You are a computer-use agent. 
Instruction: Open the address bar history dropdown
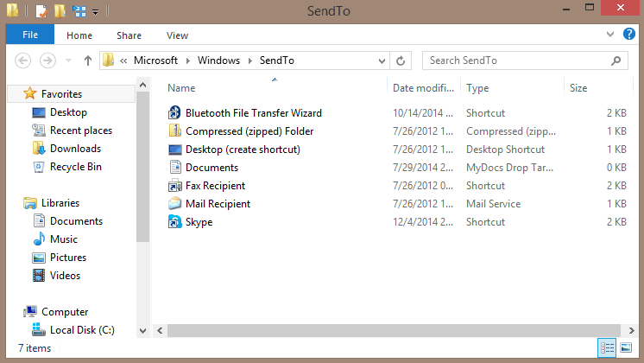pos(382,61)
